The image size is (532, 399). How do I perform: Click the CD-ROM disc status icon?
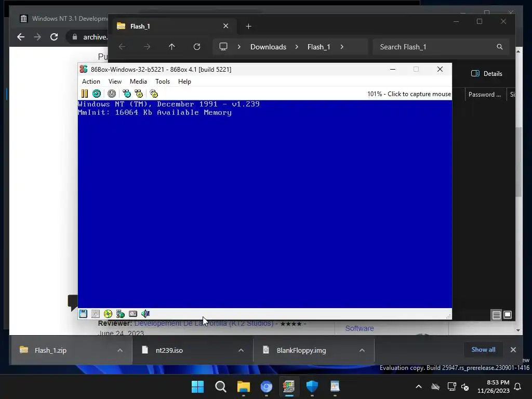(x=108, y=314)
